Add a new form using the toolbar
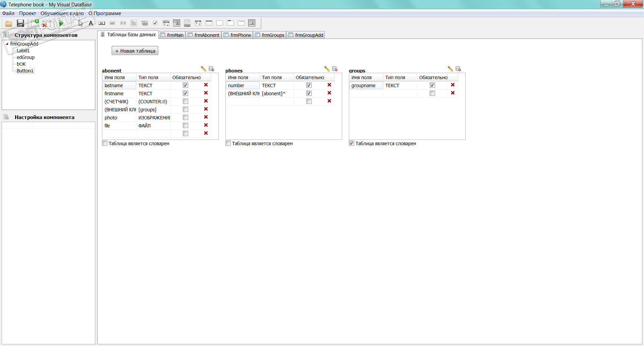 [x=35, y=23]
